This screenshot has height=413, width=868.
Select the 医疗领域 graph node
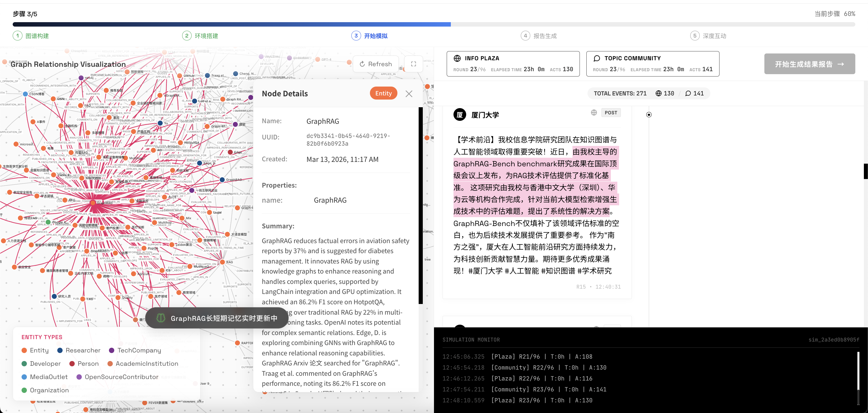[150, 296]
